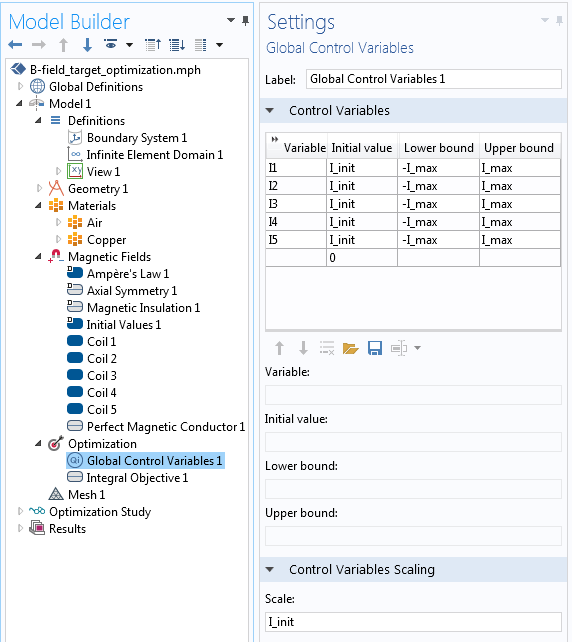Image resolution: width=572 pixels, height=642 pixels.
Task: Edit the Label field Global Control Variables 1
Action: (434, 79)
